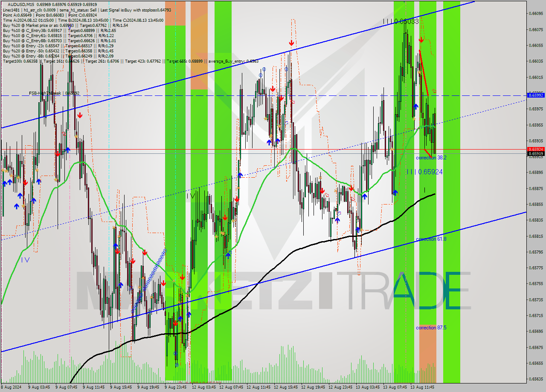Click the 0.66095 price axis label

(536, 14)
